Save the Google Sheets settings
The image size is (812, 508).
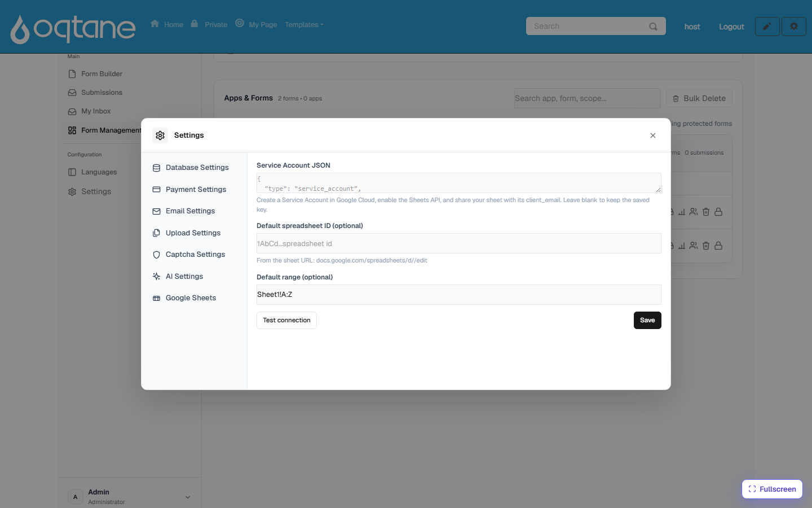[647, 320]
